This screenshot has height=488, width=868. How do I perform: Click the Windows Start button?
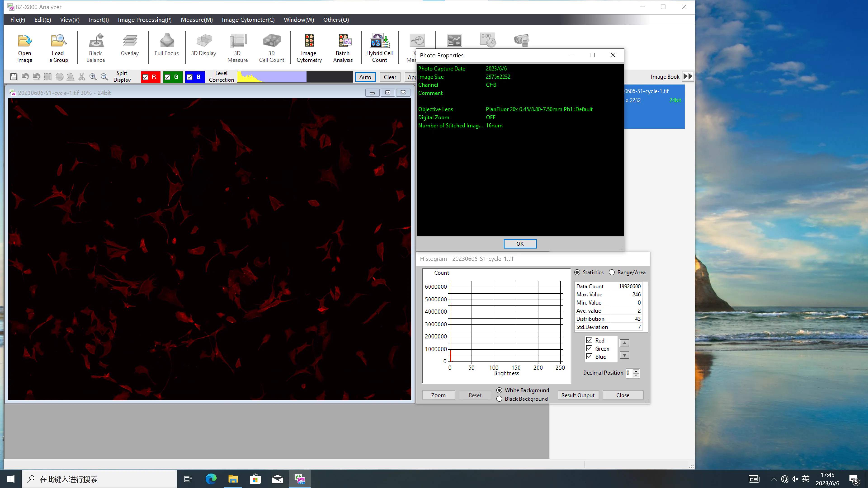(x=11, y=479)
